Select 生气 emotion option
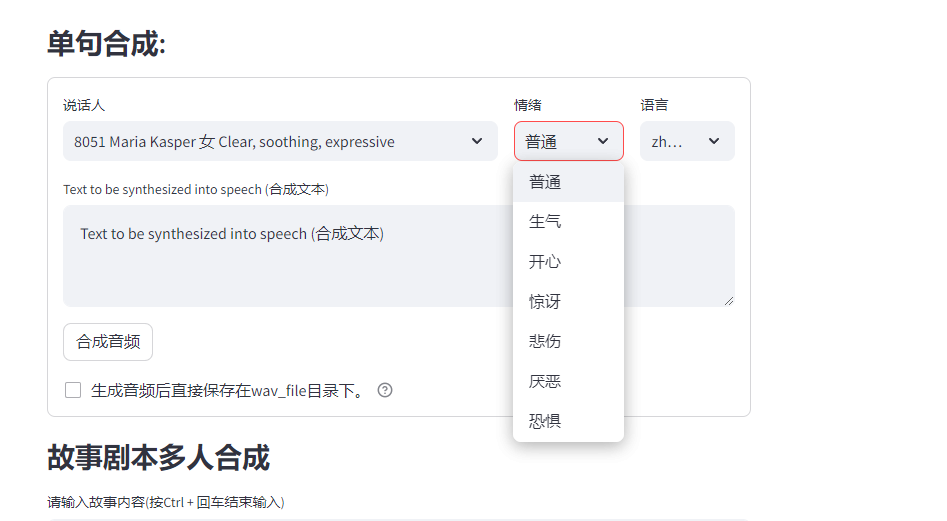Viewport: 947px width, 521px height. (545, 221)
